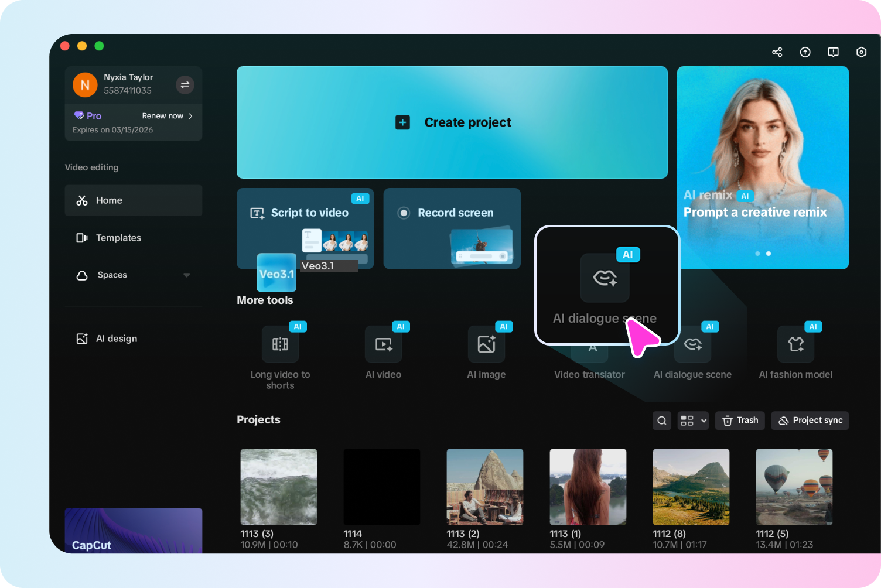Open the Long video to shorts tool

pyautogui.click(x=280, y=344)
